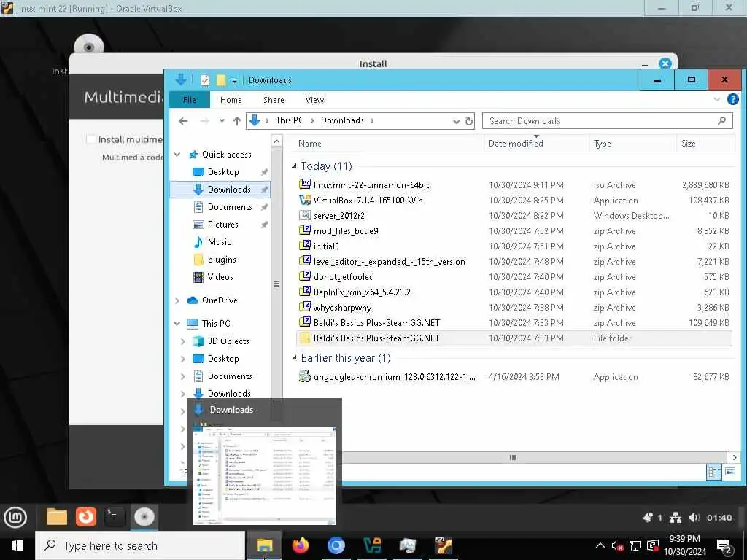Select the whycsharpwhy zip archive
The image size is (747, 560).
514,307
